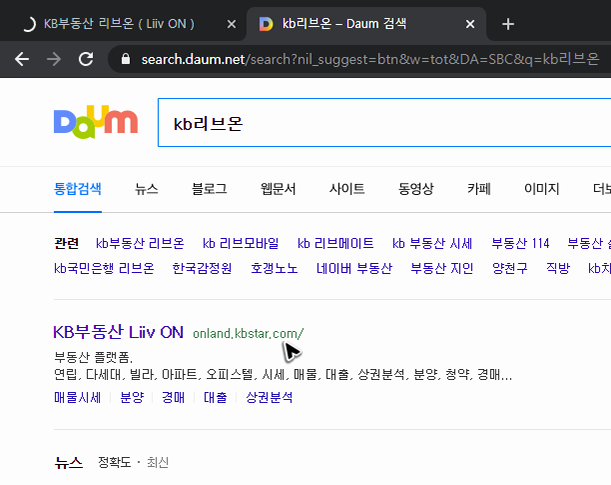Click related search 한국감정원
This screenshot has width=611, height=485.
[x=202, y=268]
